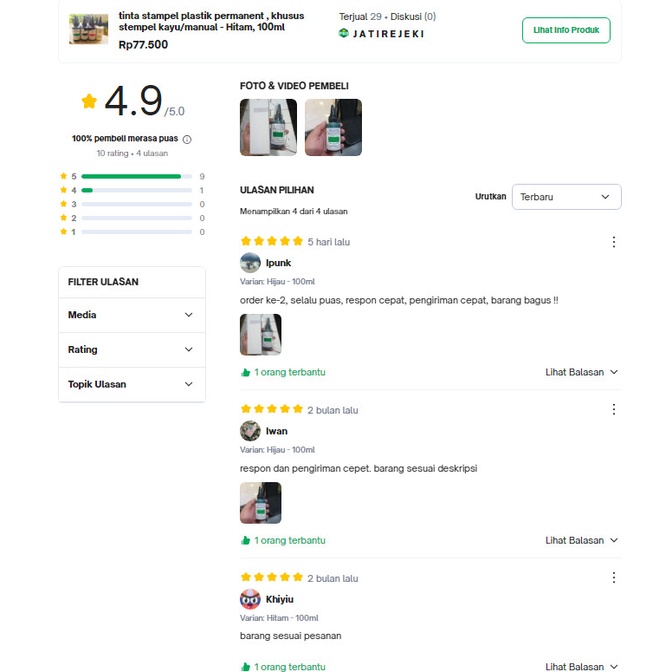The height and width of the screenshot is (672, 672).
Task: Open the photo attached to Iwan's review
Action: tap(261, 503)
